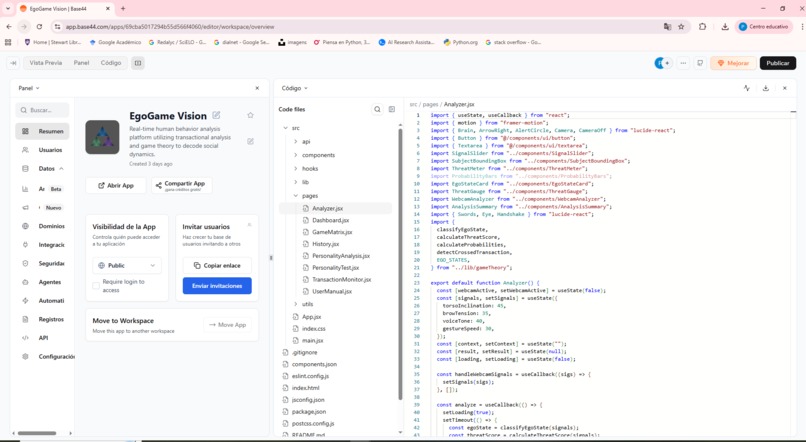Dismiss the Invitar usuarios card
This screenshot has width=806, height=442.
(249, 225)
